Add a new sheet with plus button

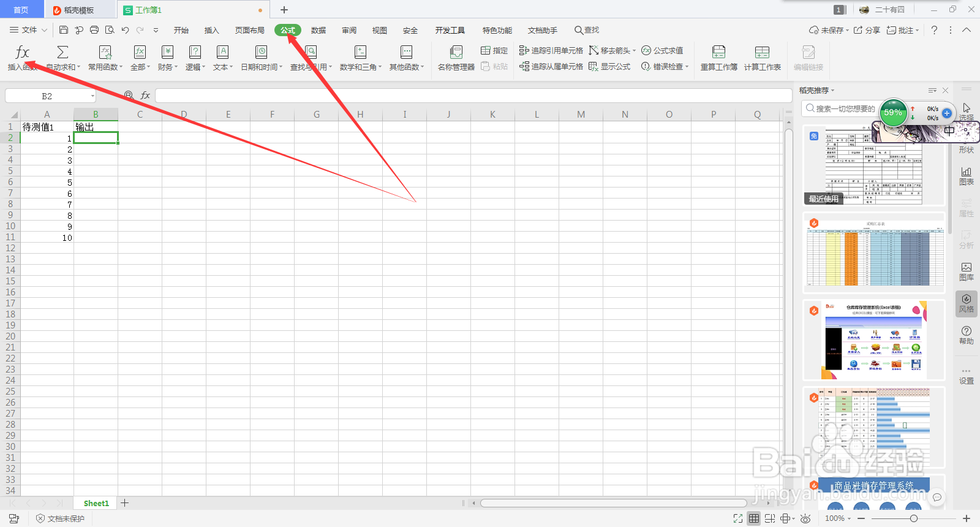pyautogui.click(x=125, y=503)
